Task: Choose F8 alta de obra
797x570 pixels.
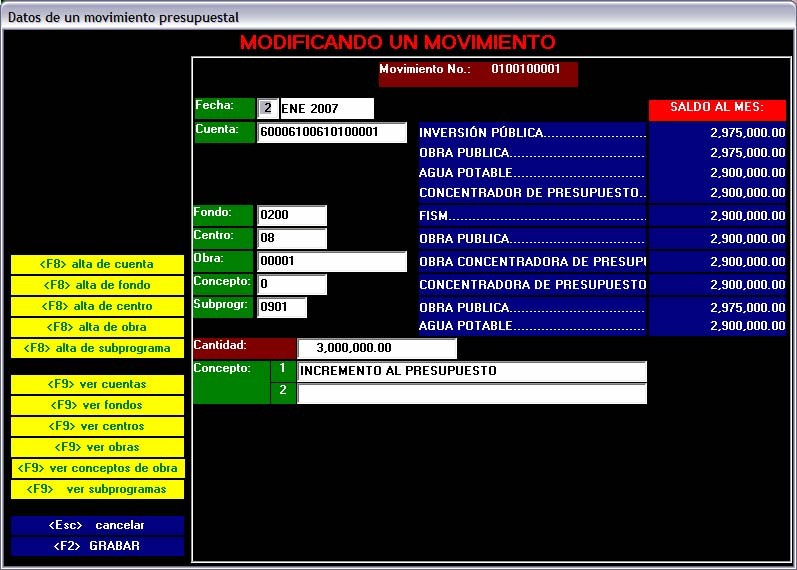Action: coord(97,327)
